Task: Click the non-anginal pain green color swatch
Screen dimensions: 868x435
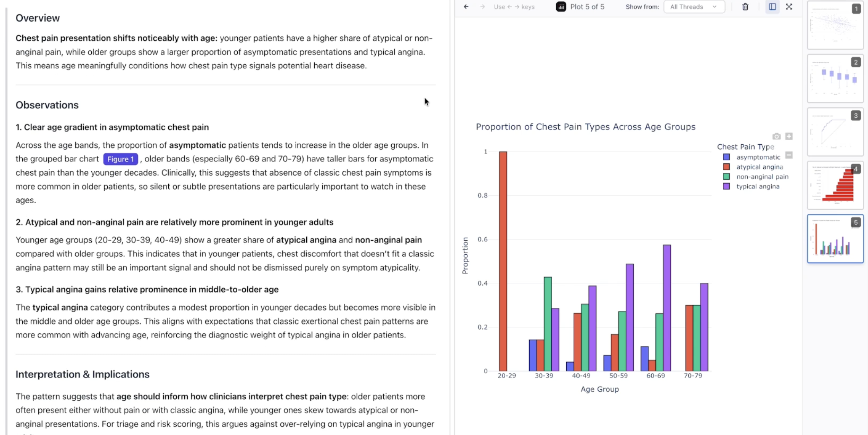Action: (726, 177)
